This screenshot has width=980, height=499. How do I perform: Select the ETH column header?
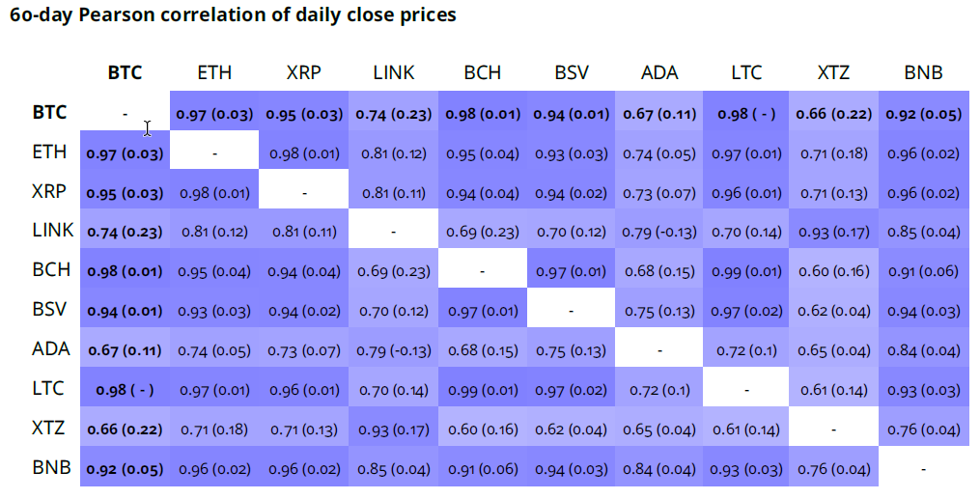214,72
